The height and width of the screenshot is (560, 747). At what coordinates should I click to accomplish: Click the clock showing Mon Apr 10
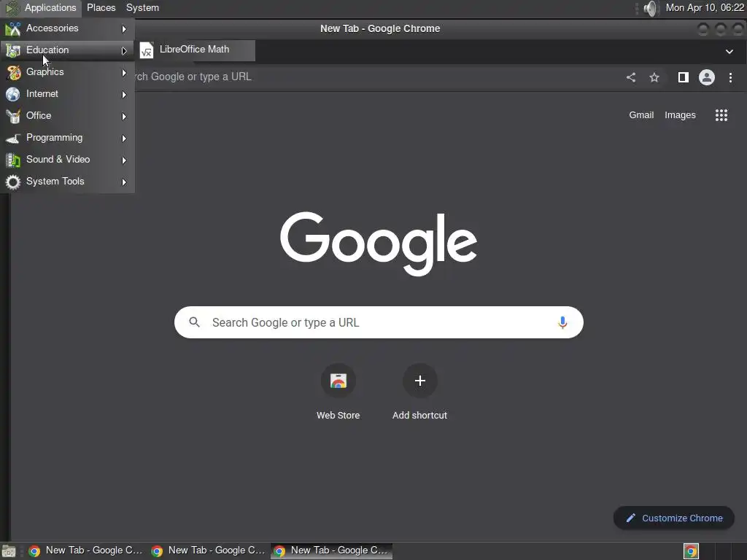[x=705, y=7]
